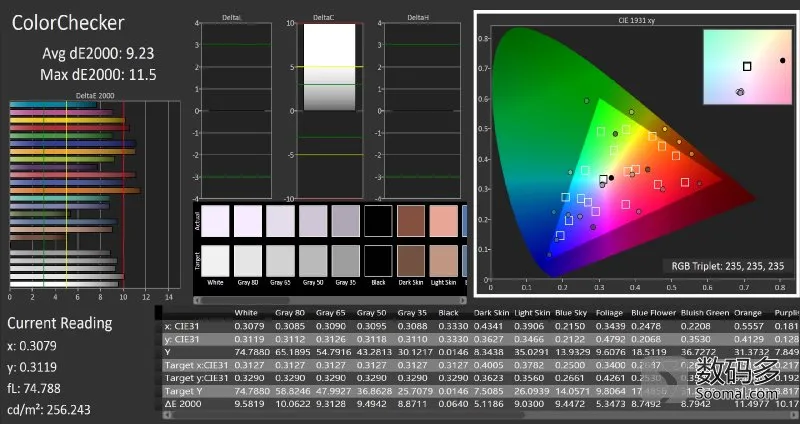
Task: Click the DeltaE 2000 bar chart
Action: (x=95, y=194)
